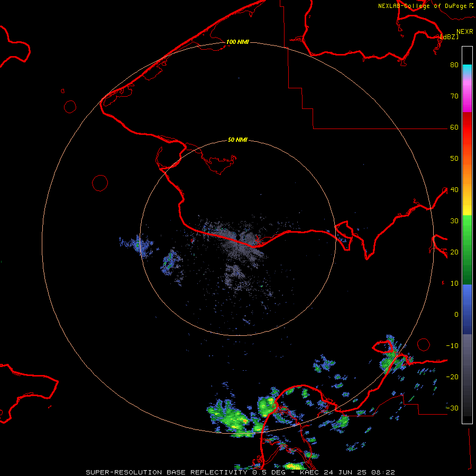Click the "24 JUN 25" date in the footer
Image resolution: width=476 pixels, height=476 pixels.
point(346,472)
